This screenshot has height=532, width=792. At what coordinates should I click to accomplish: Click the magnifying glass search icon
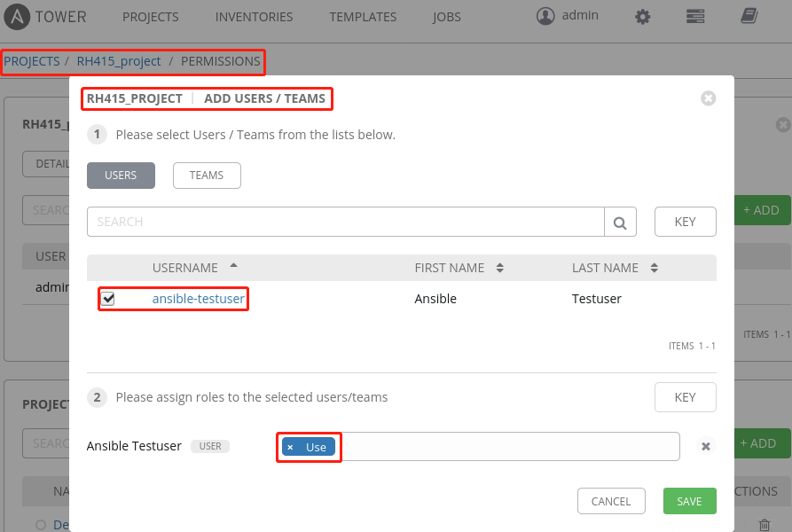[620, 223]
